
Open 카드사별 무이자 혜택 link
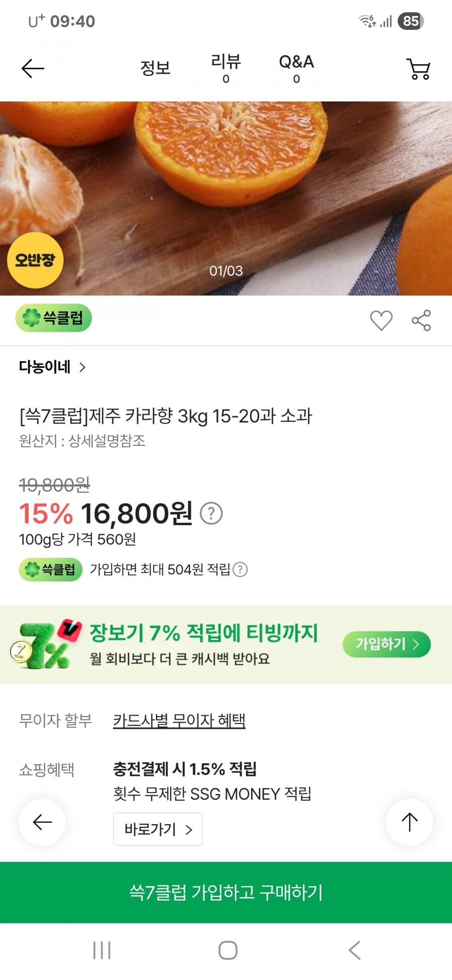(x=179, y=721)
